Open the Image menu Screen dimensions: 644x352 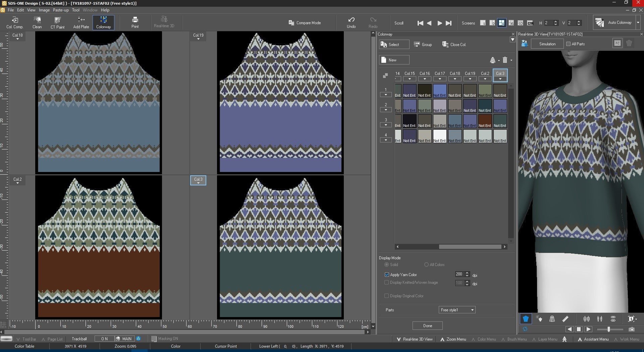click(44, 10)
